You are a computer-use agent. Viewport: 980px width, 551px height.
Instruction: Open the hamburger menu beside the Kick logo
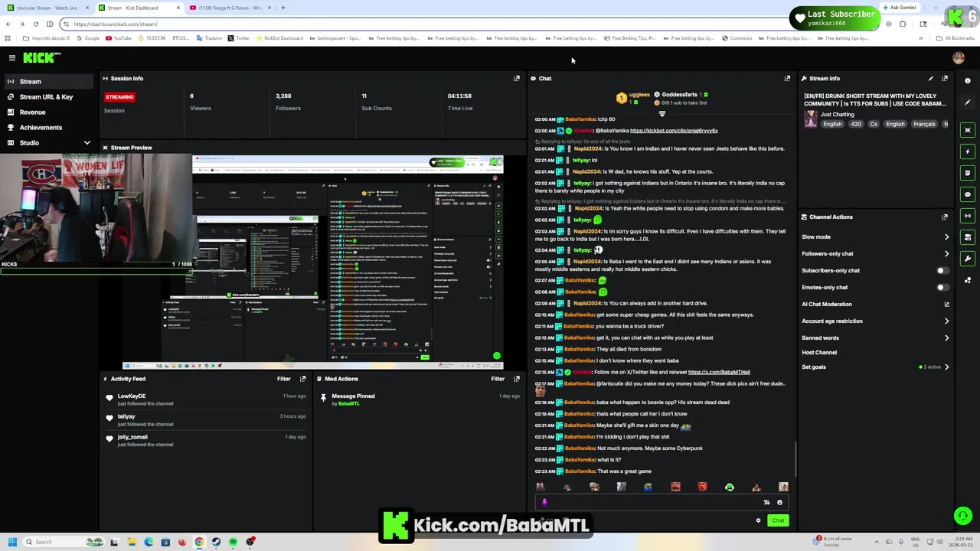(12, 57)
